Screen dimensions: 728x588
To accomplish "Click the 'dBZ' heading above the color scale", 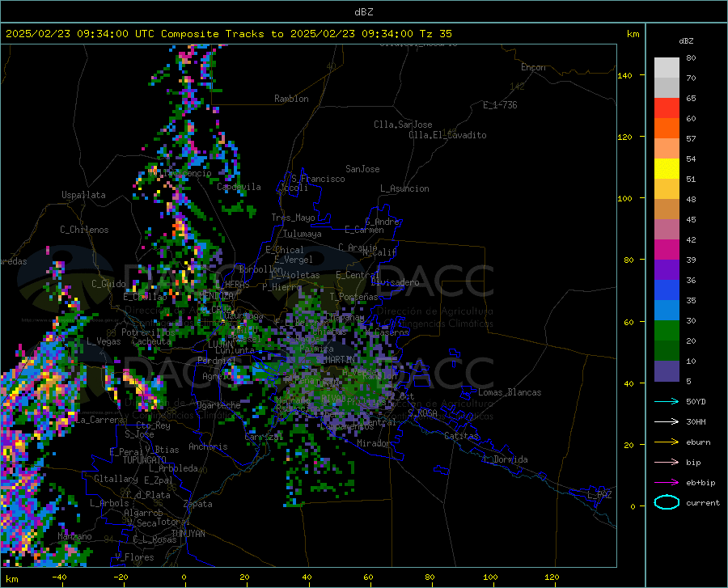I will click(x=686, y=40).
